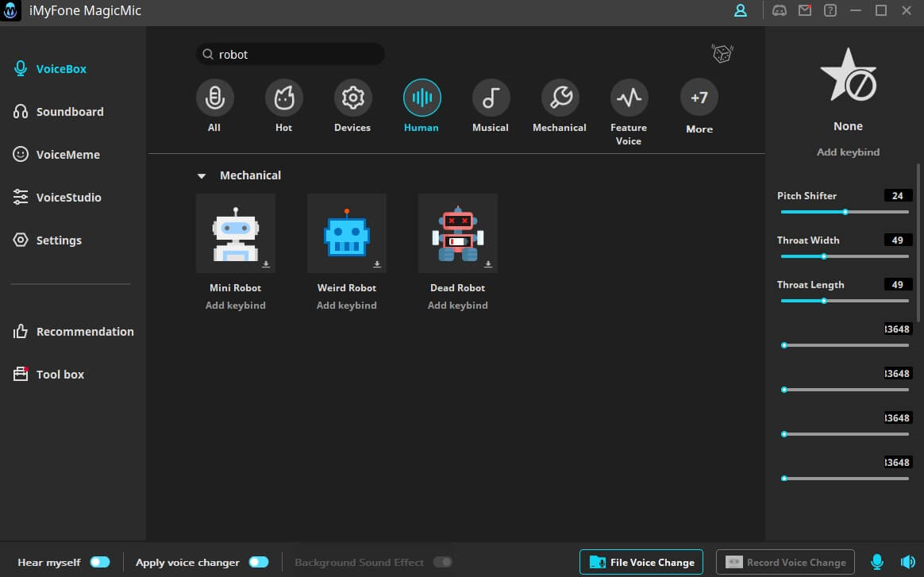Select the Mechanical wrench category icon
This screenshot has height=577, width=924.
click(x=560, y=98)
